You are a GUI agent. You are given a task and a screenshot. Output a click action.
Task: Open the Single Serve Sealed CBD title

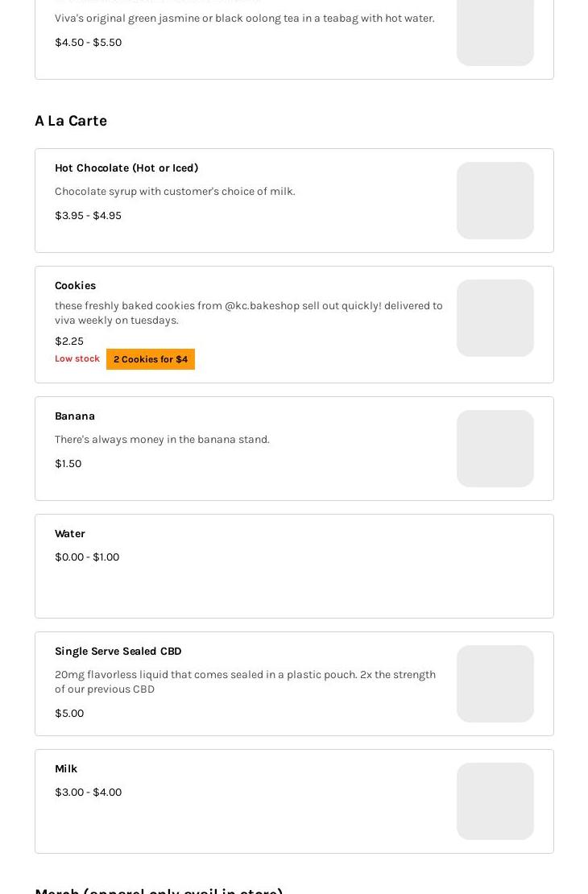click(118, 652)
